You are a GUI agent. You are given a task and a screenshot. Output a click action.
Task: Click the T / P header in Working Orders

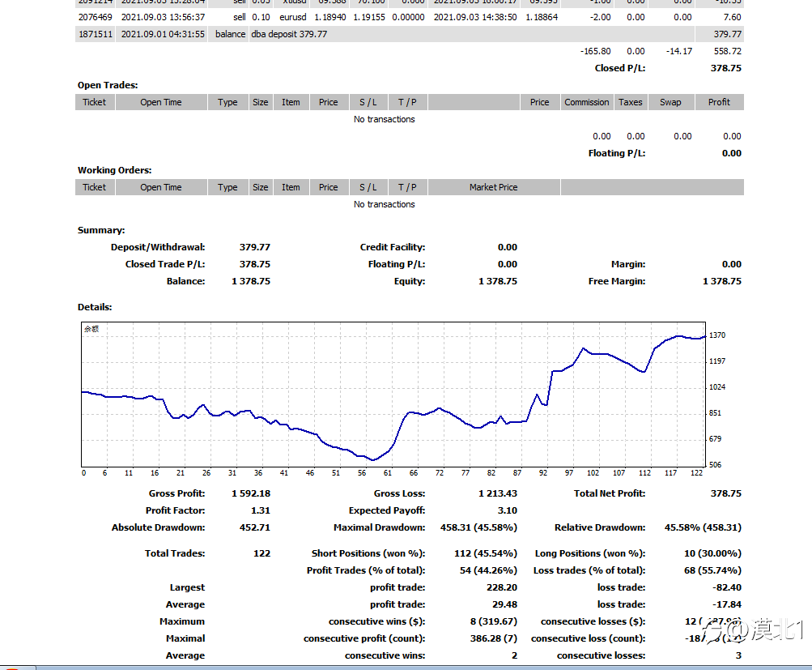pyautogui.click(x=407, y=187)
